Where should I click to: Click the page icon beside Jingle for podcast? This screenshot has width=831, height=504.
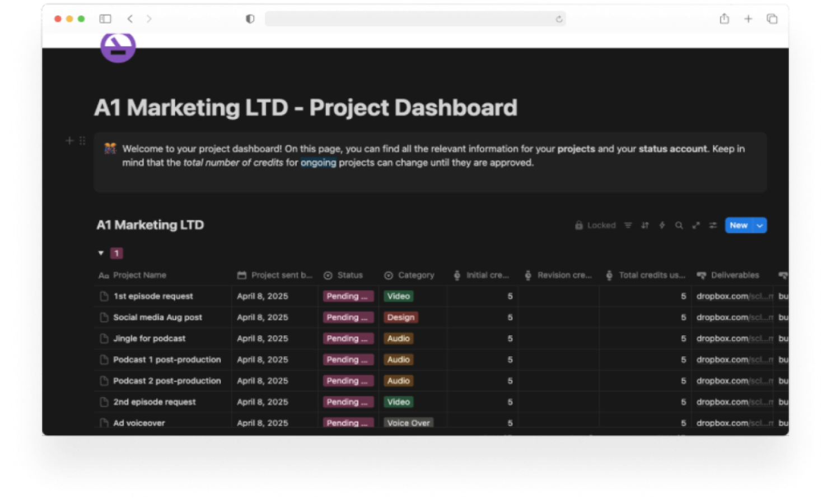104,338
